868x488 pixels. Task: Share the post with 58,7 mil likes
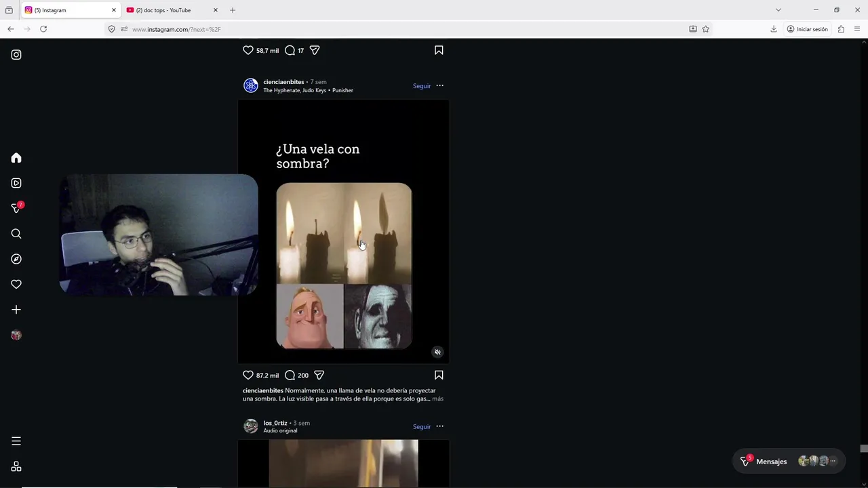[x=315, y=50]
